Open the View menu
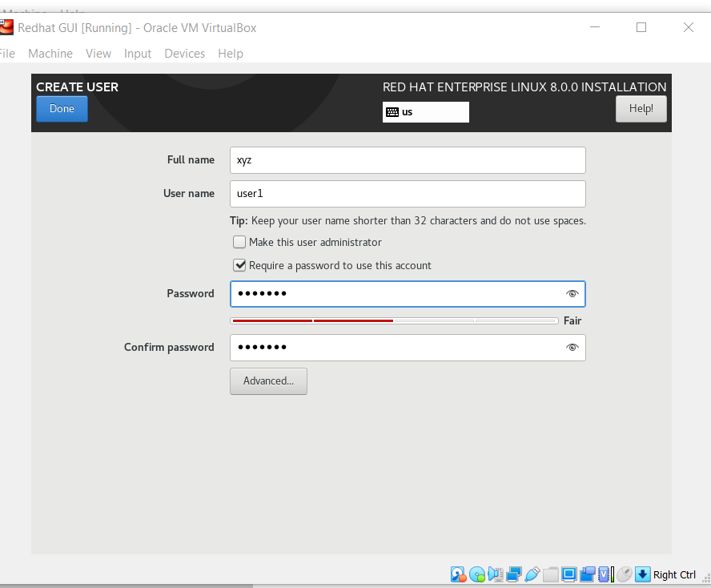Image resolution: width=711 pixels, height=588 pixels. [98, 54]
